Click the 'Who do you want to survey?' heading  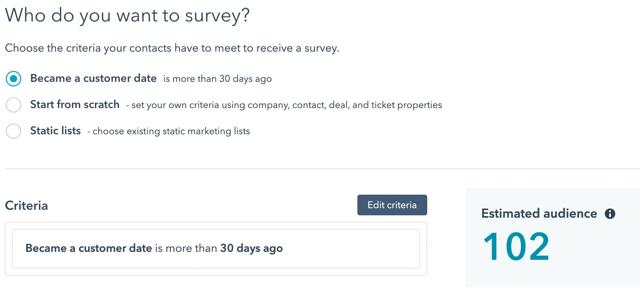[x=127, y=16]
